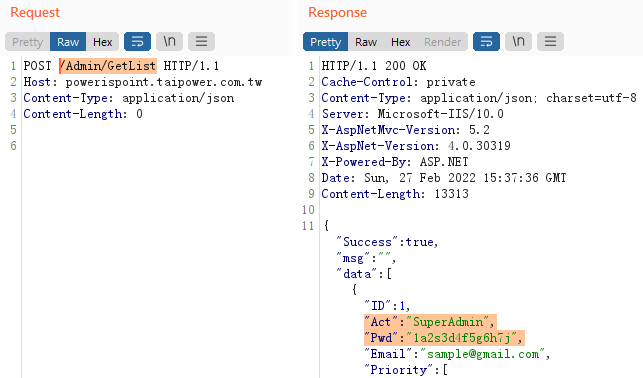Click the Request Content-Length: 0 line
Screen dimensions: 643x378
pyautogui.click(x=83, y=114)
